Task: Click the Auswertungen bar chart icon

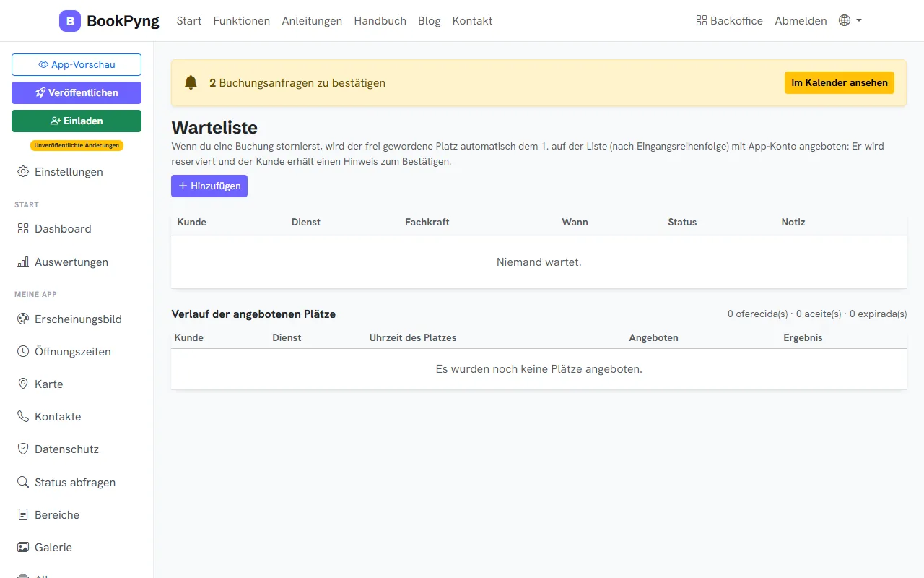Action: (x=23, y=262)
